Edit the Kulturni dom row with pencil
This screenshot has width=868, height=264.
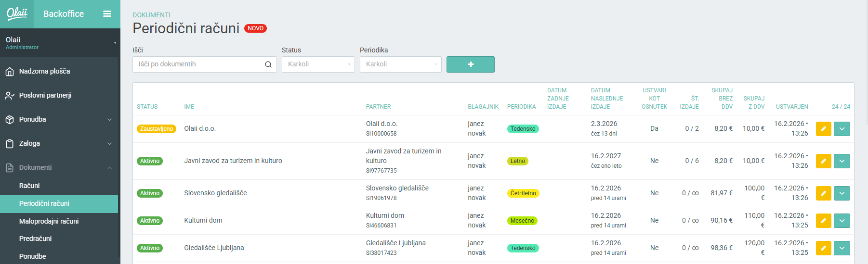click(x=823, y=221)
